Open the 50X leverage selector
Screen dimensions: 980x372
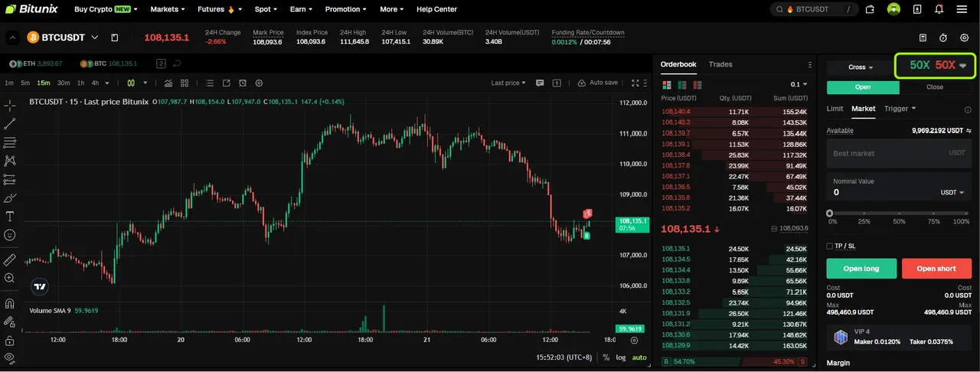(x=936, y=66)
